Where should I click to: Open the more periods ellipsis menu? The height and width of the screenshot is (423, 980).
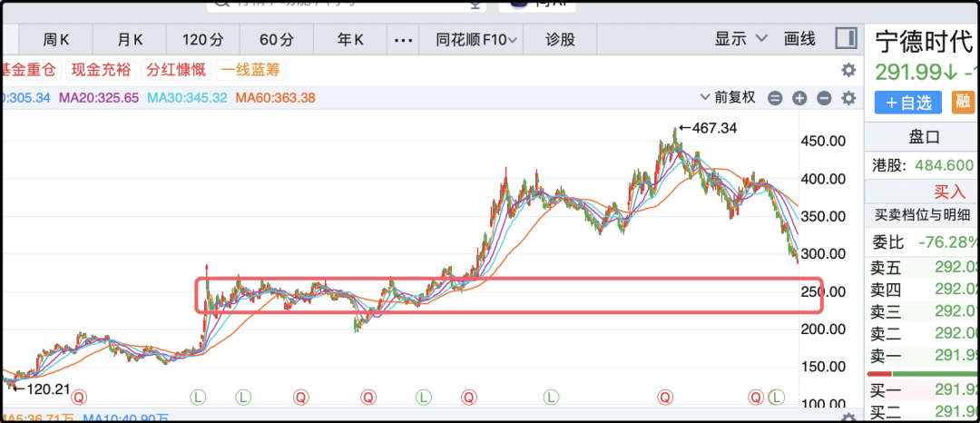[403, 40]
